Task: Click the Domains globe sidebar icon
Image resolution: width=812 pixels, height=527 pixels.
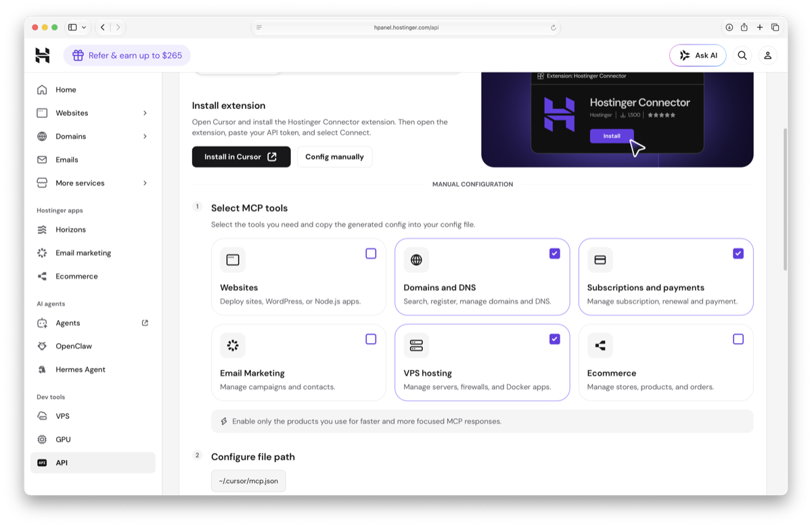Action: tap(42, 136)
